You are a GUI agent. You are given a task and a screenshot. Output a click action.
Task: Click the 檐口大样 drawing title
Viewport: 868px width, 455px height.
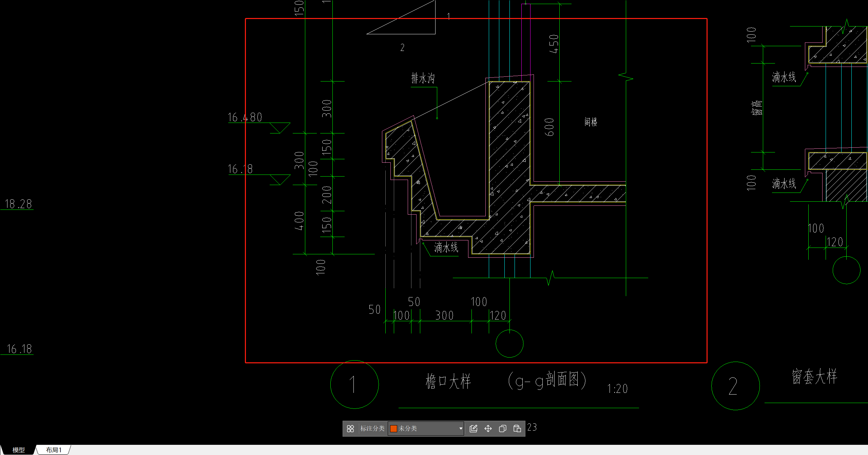click(x=448, y=381)
